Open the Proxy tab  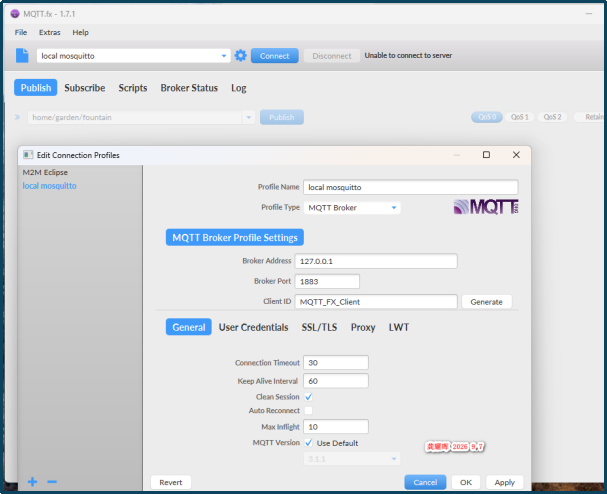pos(363,327)
